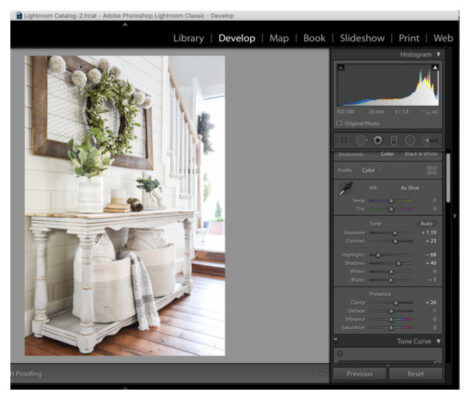Click the Clarity slider handle
Viewport: 470px width, 400px height.
pos(396,303)
